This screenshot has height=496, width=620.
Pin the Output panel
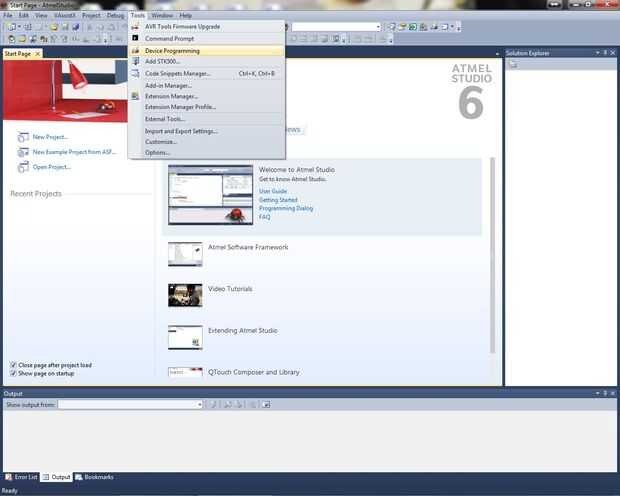[605, 393]
